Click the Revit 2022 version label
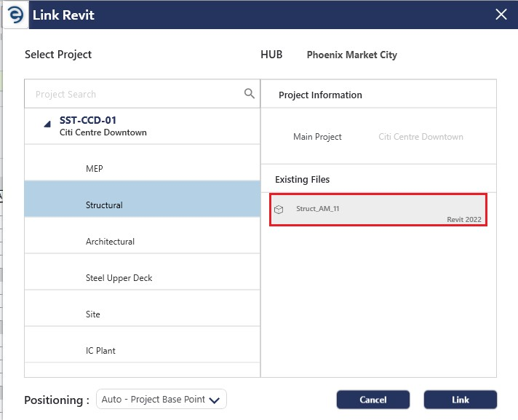The height and width of the screenshot is (420, 518). coord(463,219)
